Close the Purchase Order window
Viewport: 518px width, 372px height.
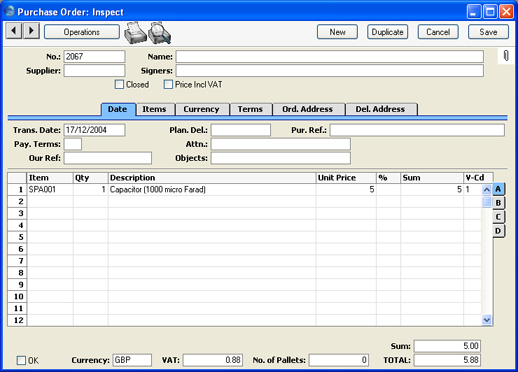506,12
